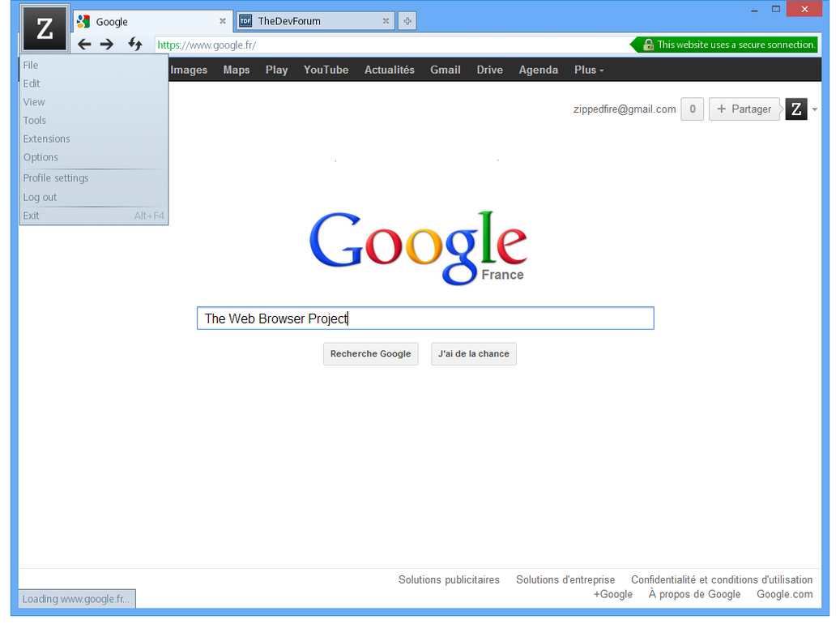
Task: Open Gmail in Google bar
Action: pyautogui.click(x=446, y=70)
